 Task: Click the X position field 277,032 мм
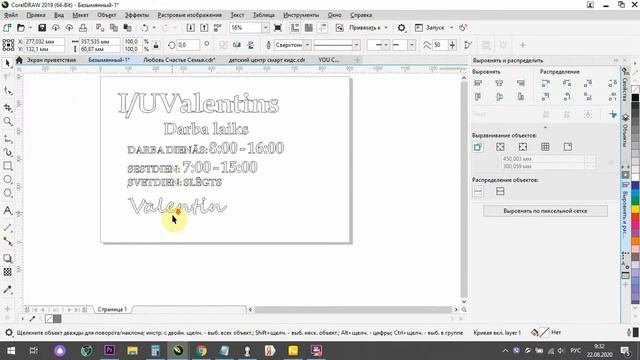pyautogui.click(x=44, y=42)
